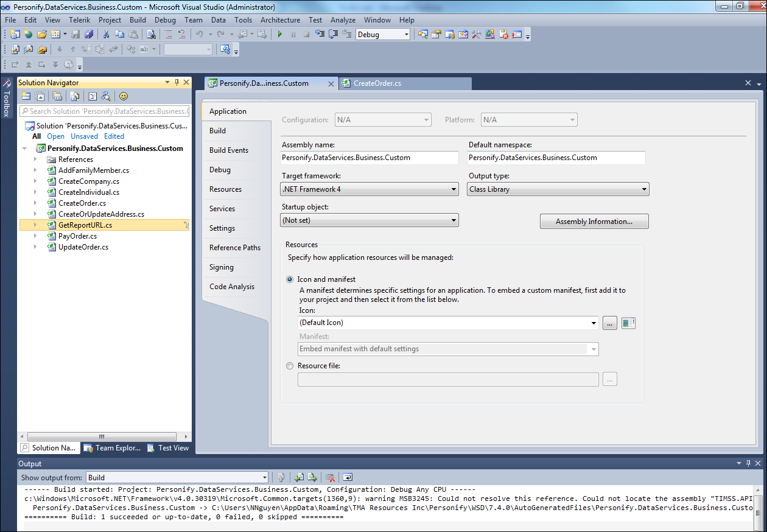
Task: Click the Collapse All icon in Solution Navigator
Action: click(x=40, y=96)
